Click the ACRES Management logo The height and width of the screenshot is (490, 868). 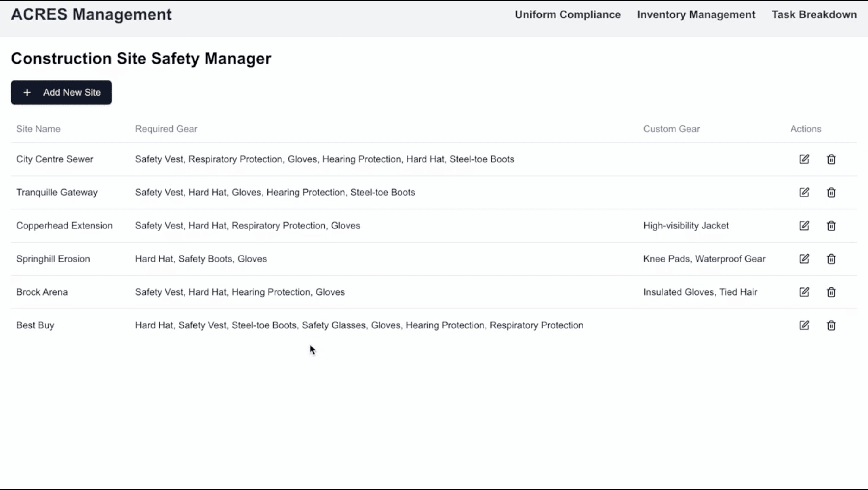pyautogui.click(x=91, y=14)
